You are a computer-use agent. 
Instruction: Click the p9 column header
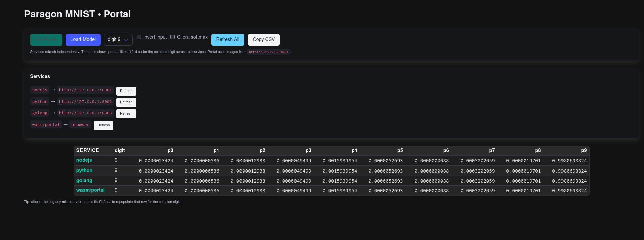584,150
